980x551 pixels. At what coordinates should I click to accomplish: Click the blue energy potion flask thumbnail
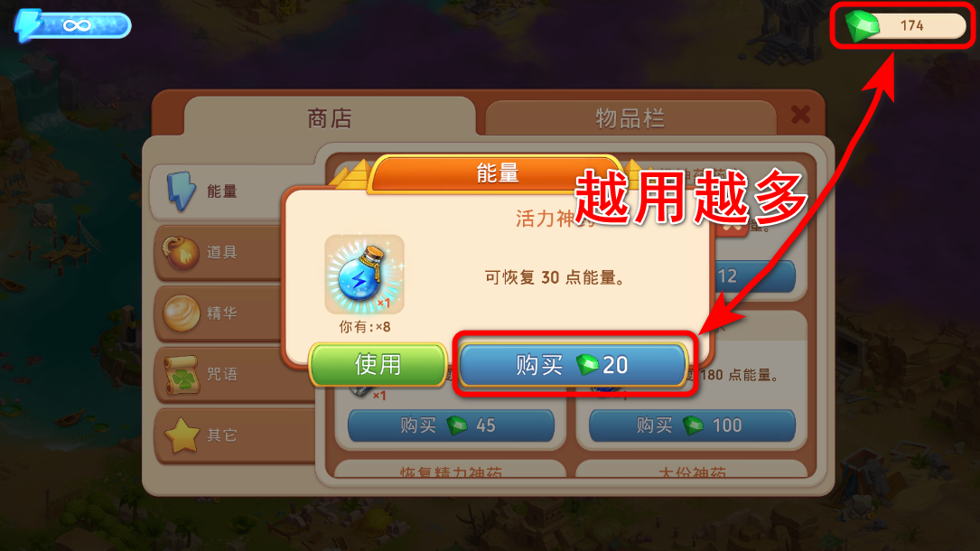[x=364, y=275]
